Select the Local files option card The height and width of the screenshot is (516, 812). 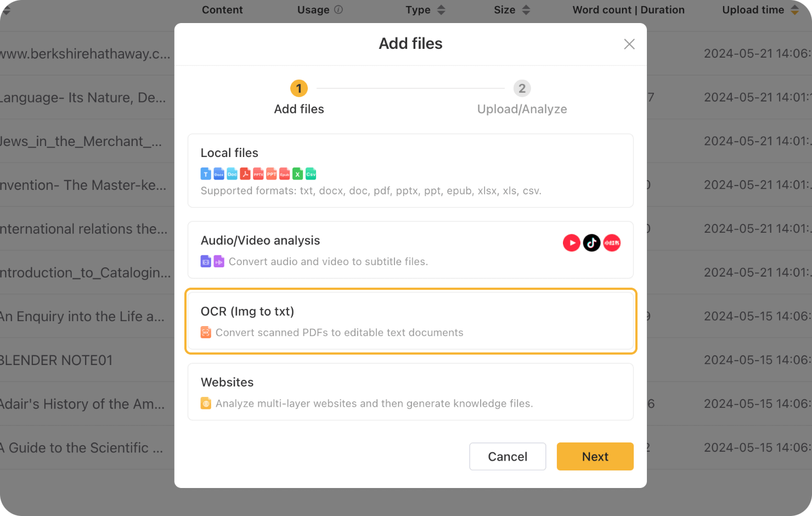click(x=410, y=171)
